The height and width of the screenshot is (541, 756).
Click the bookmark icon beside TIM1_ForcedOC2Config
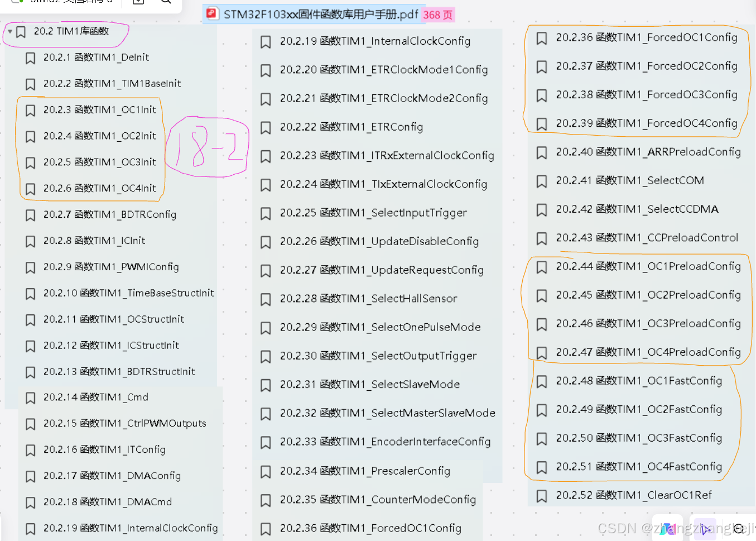coord(542,67)
